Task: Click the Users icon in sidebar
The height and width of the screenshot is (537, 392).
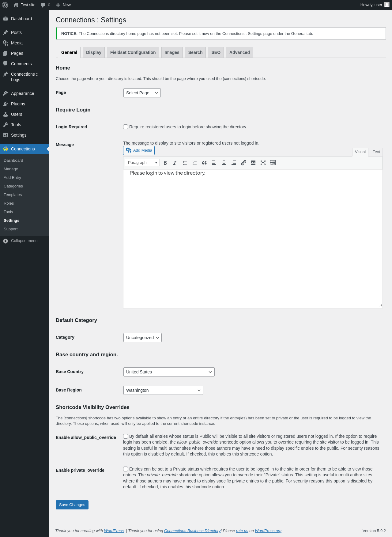Action: click(x=6, y=114)
